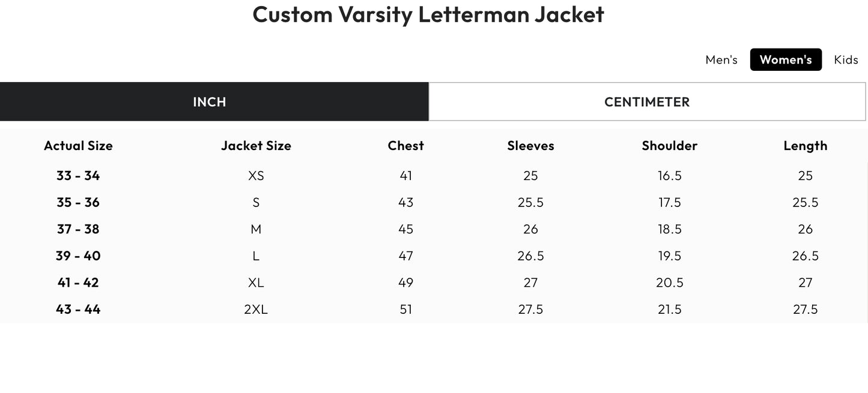Select the XL jacket size row
Screen dimensions: 868x393
(x=256, y=281)
